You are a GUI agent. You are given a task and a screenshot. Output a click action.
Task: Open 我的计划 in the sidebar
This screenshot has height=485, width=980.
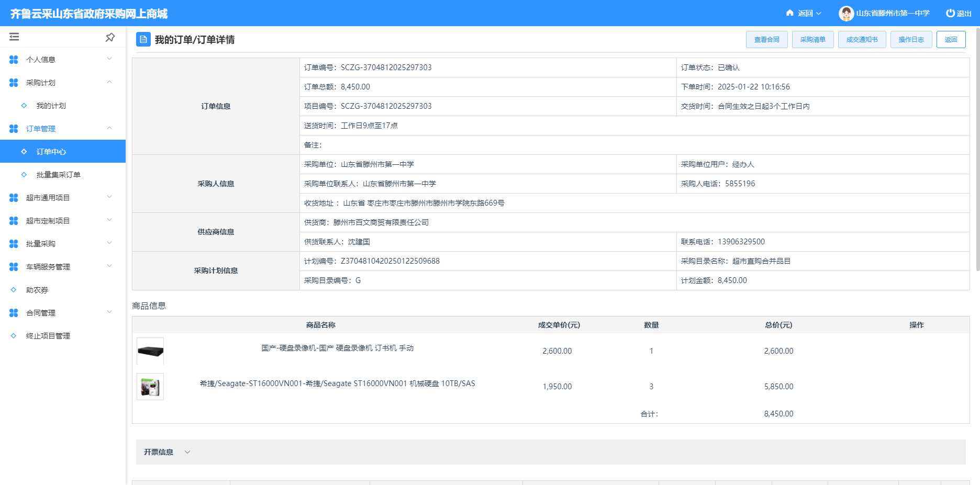point(51,106)
